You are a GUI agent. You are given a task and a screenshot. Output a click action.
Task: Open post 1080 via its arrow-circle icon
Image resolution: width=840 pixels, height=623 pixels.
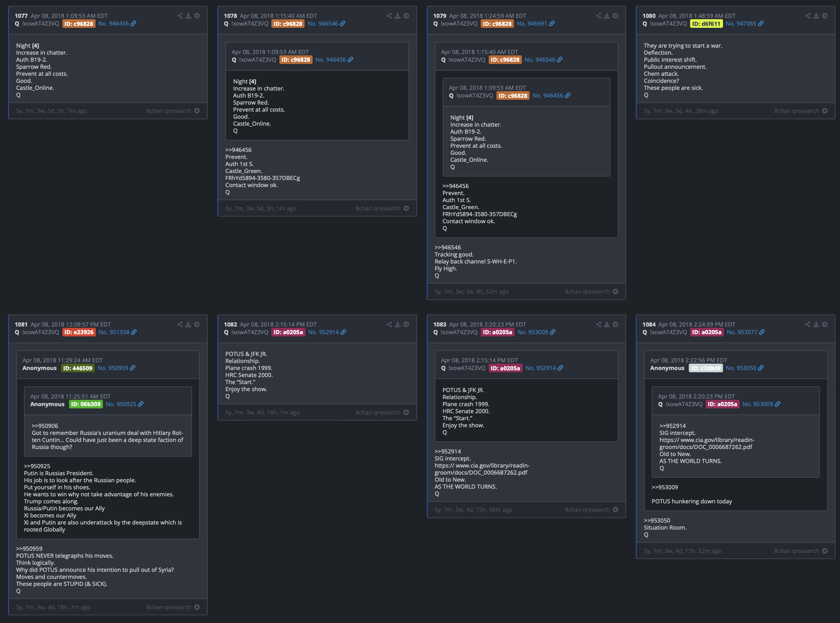(825, 16)
